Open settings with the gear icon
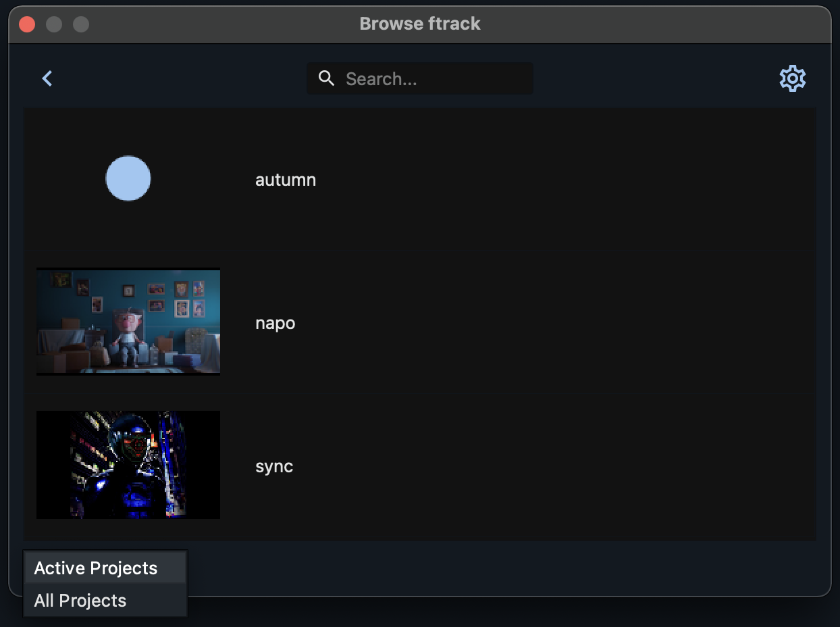The image size is (840, 627). (792, 78)
